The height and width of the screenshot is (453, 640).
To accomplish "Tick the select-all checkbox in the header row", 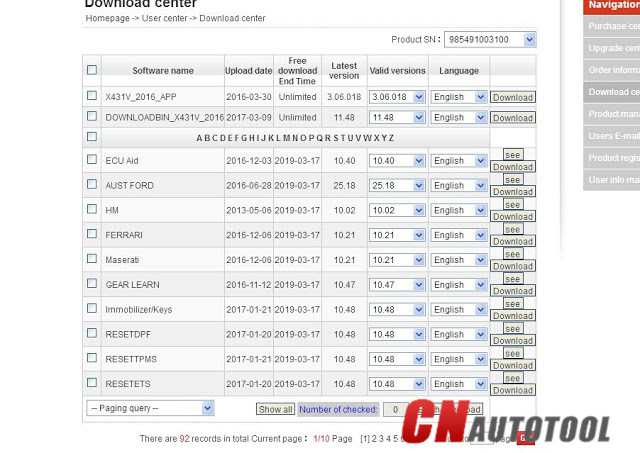I will (x=92, y=70).
